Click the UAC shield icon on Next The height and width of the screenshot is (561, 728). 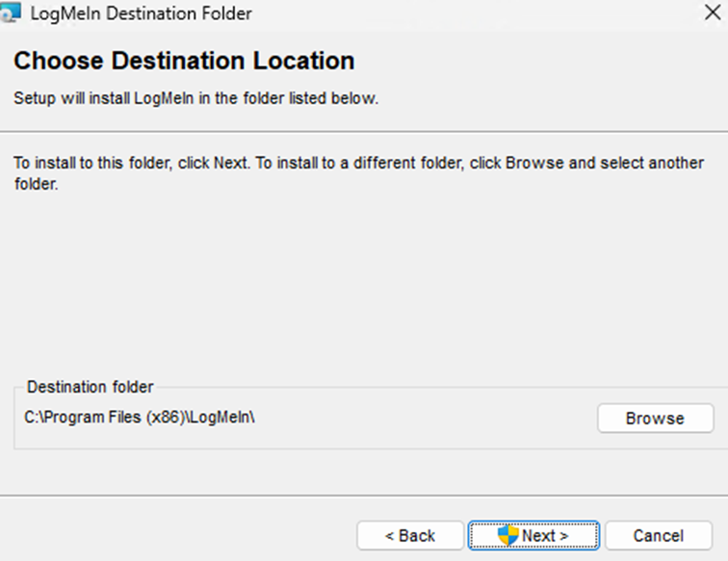(508, 535)
